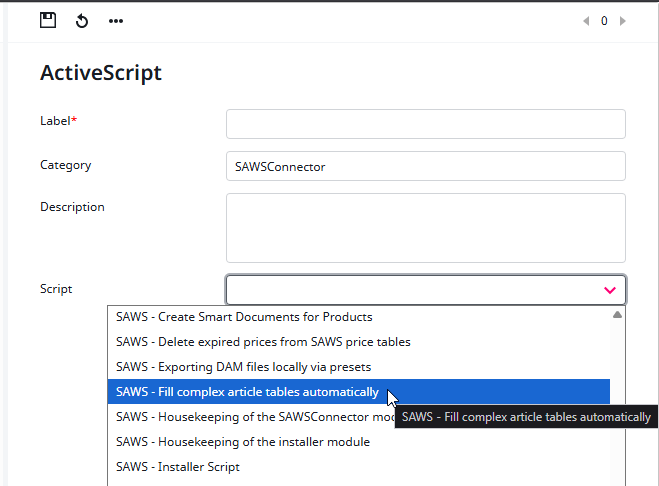The image size is (659, 486).
Task: Click the script list vertical scrollbar track
Action: [617, 400]
